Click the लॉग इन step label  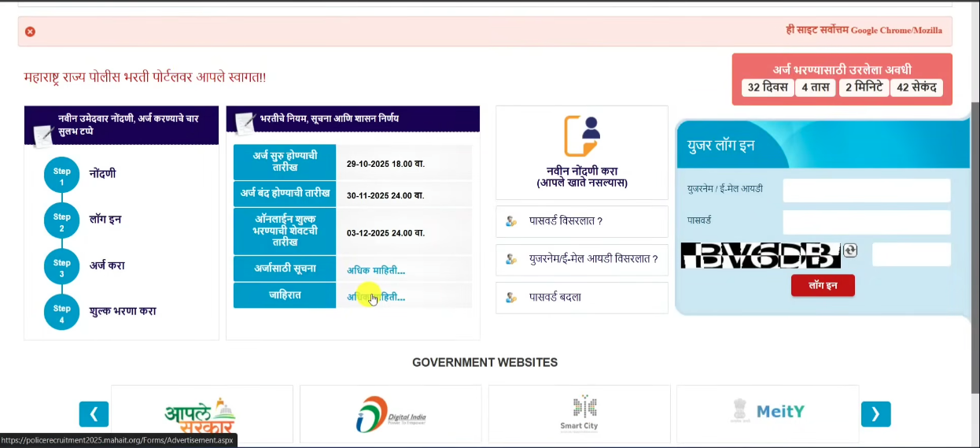tap(105, 220)
